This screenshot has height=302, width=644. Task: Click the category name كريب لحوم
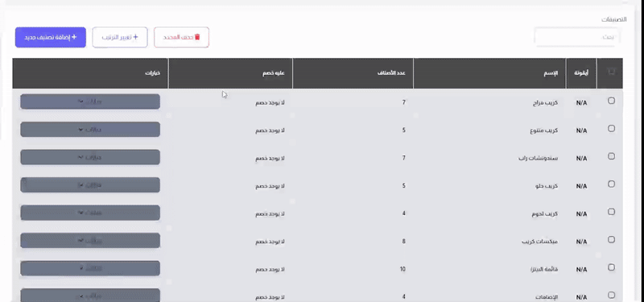pyautogui.click(x=545, y=213)
